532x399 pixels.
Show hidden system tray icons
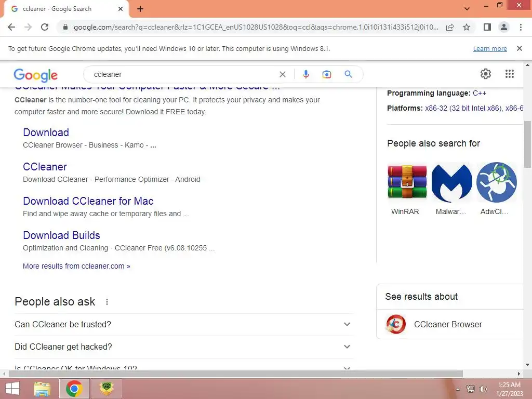[x=458, y=389]
